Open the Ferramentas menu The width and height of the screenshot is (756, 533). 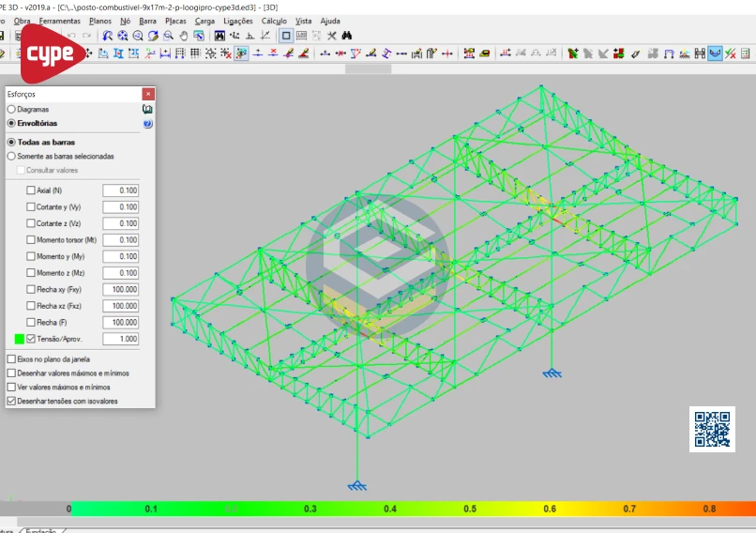[x=59, y=20]
